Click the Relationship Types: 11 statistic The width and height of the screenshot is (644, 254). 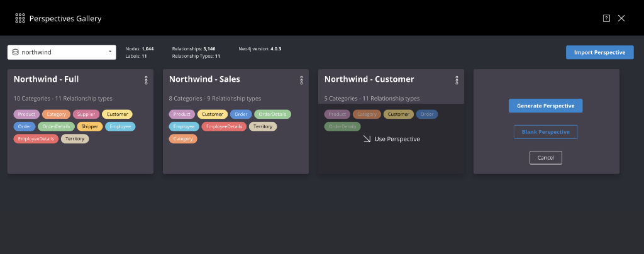[196, 56]
